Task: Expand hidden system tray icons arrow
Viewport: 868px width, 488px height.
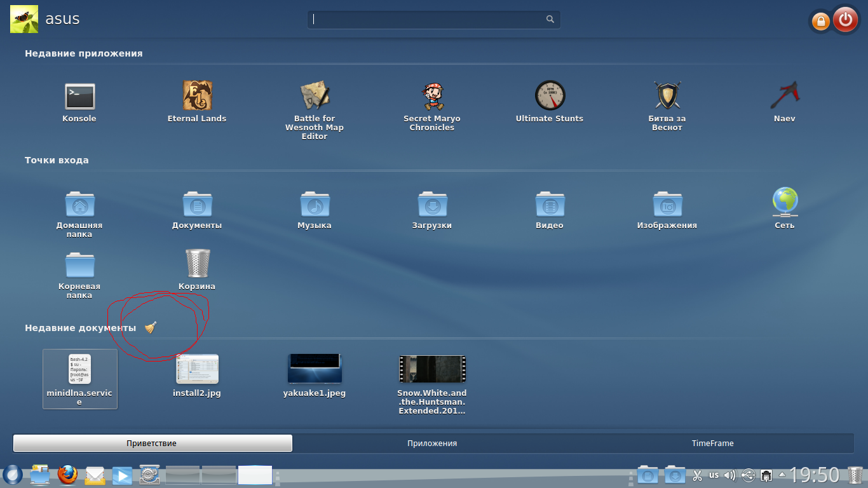Action: pos(782,475)
